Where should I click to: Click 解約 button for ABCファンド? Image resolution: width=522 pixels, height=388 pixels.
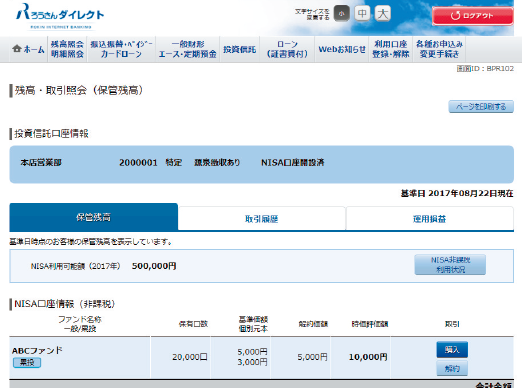coord(452,368)
